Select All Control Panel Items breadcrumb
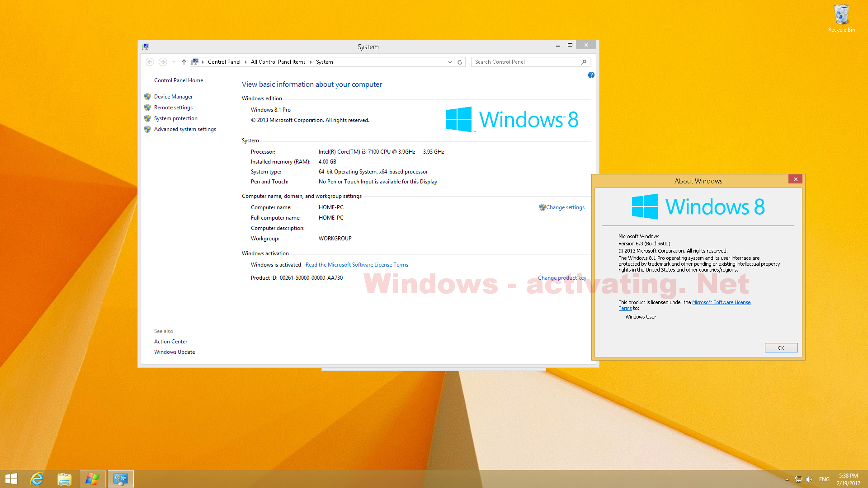 click(278, 61)
